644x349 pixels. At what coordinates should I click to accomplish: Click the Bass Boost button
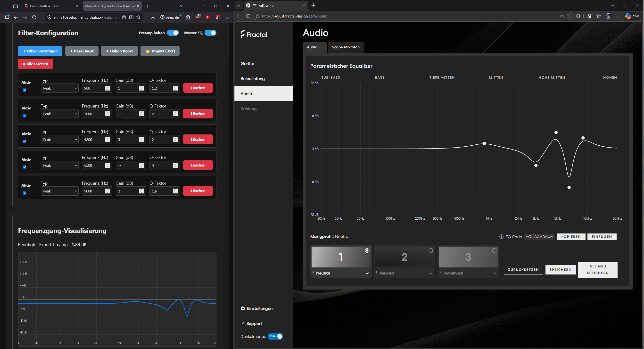coord(82,51)
